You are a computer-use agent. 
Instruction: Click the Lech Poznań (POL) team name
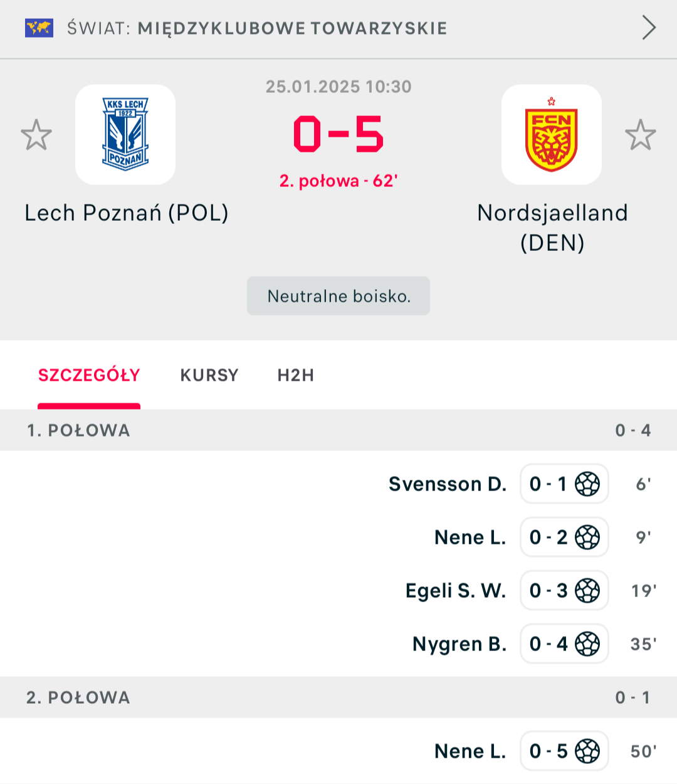(x=127, y=213)
